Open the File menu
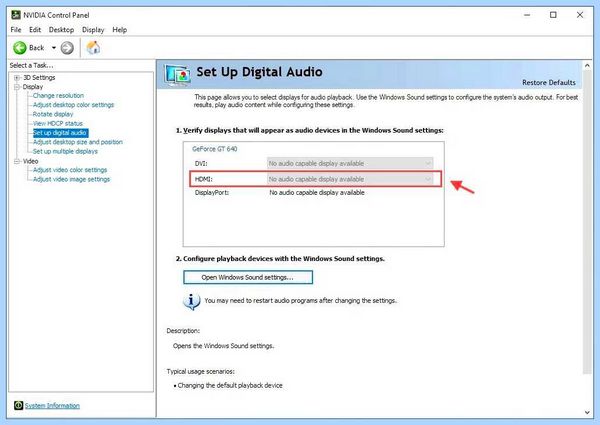 16,30
